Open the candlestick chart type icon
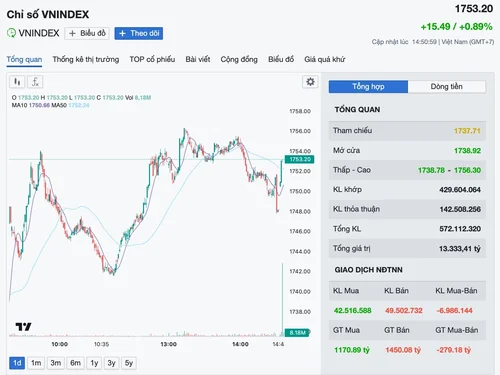 [17, 82]
